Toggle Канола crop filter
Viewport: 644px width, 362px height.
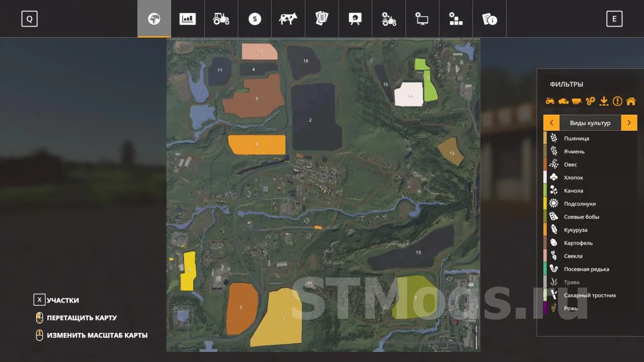(x=590, y=191)
